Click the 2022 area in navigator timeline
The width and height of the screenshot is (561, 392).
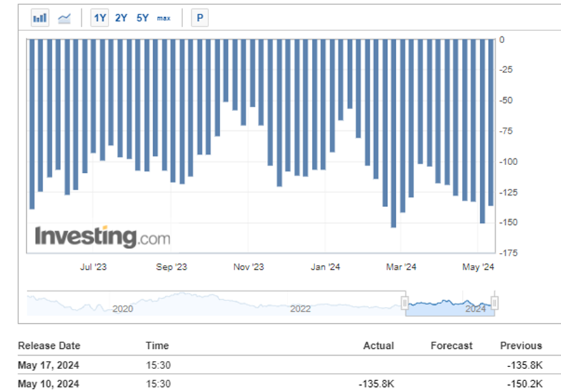[300, 309]
